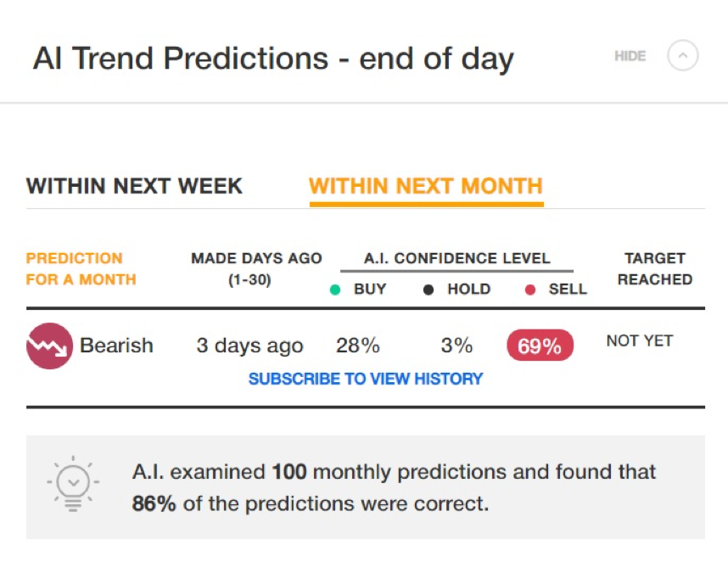Click the Bearish prediction label
The width and height of the screenshot is (728, 562).
116,346
